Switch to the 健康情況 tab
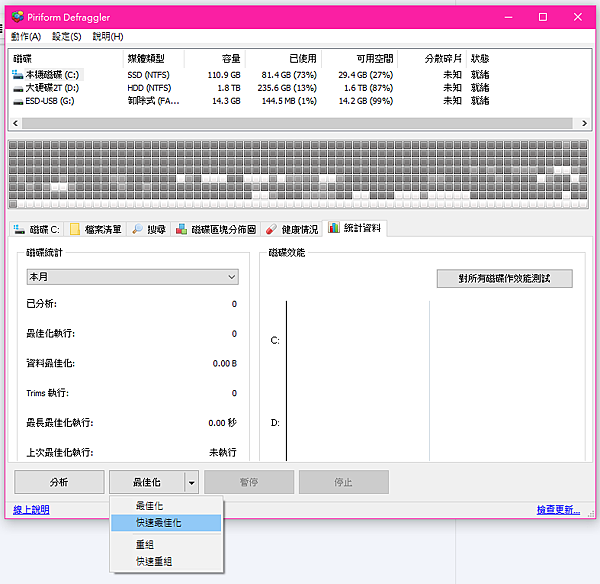This screenshot has height=584, width=600. [292, 230]
